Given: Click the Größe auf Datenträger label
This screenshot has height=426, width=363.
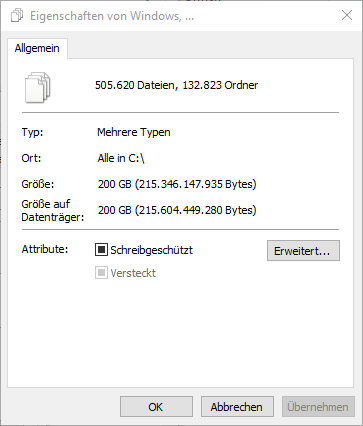Looking at the screenshot, I should 53,210.
